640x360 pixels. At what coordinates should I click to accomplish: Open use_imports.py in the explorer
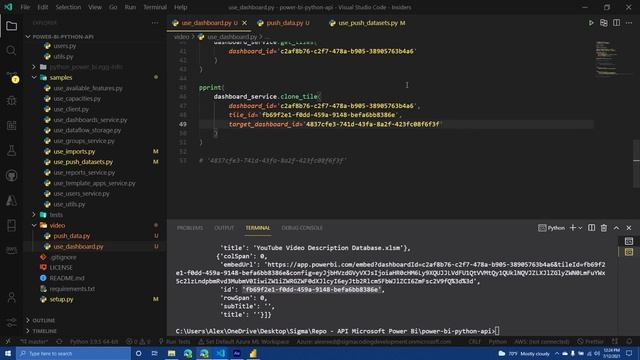[x=74, y=151]
